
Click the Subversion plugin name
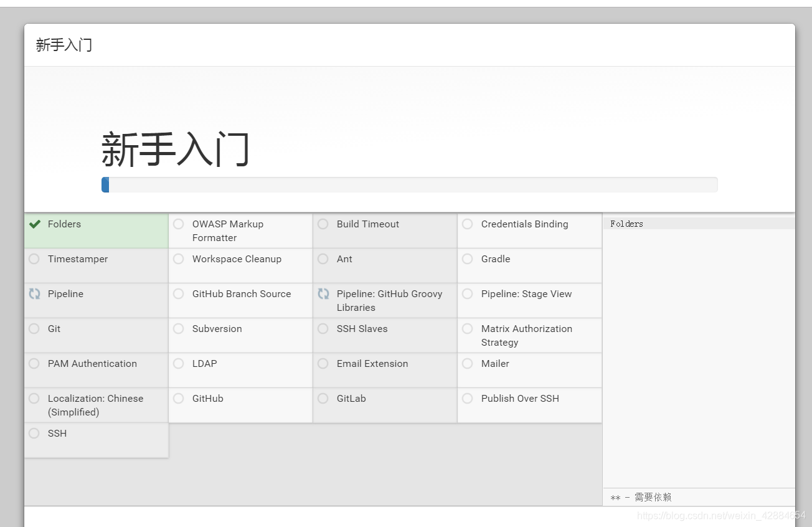click(217, 329)
